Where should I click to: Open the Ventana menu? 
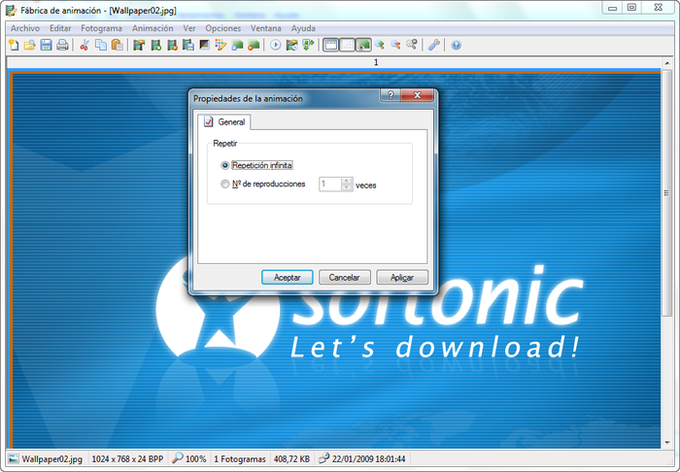tap(266, 28)
